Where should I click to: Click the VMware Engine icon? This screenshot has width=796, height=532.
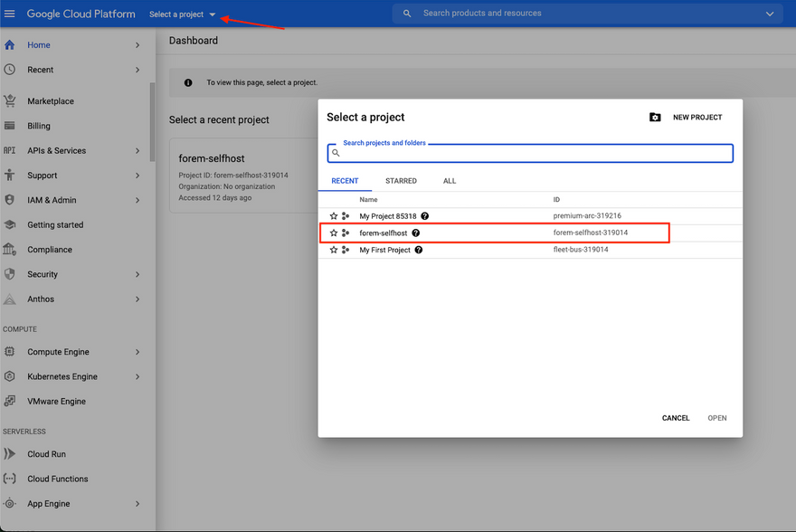click(10, 401)
